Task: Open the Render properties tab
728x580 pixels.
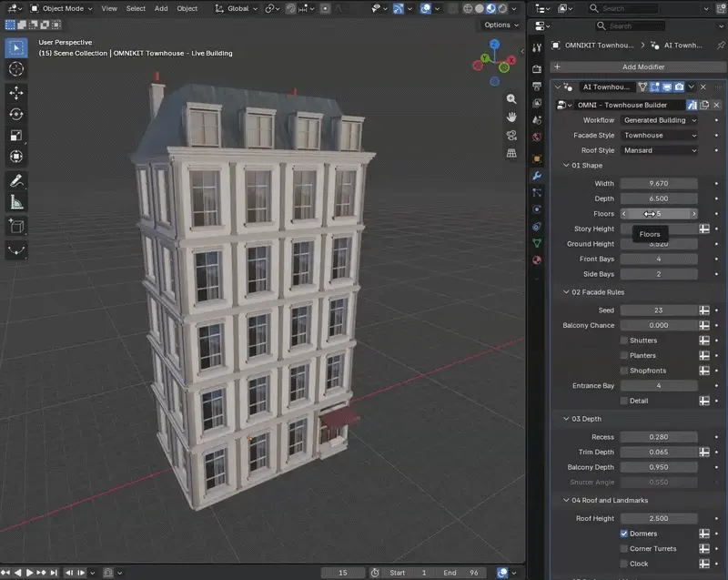Action: point(537,69)
